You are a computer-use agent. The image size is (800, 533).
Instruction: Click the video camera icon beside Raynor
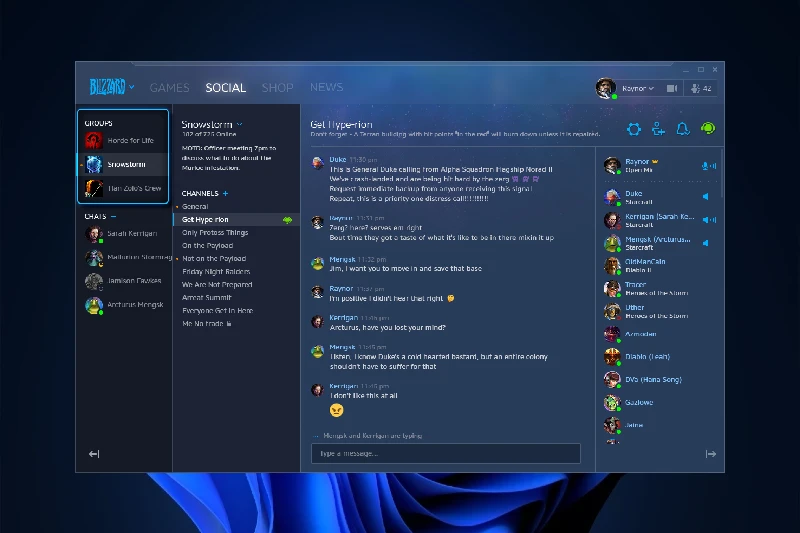point(672,89)
